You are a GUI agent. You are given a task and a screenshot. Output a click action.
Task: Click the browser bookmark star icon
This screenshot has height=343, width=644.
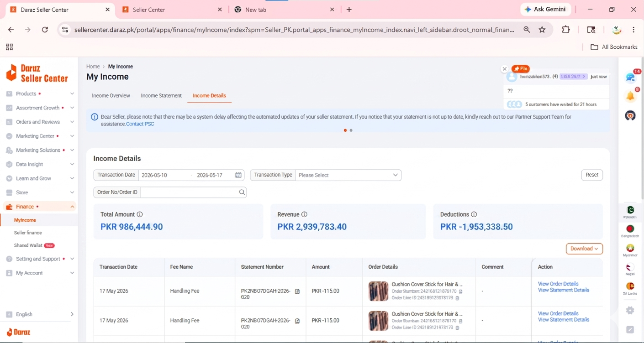542,30
